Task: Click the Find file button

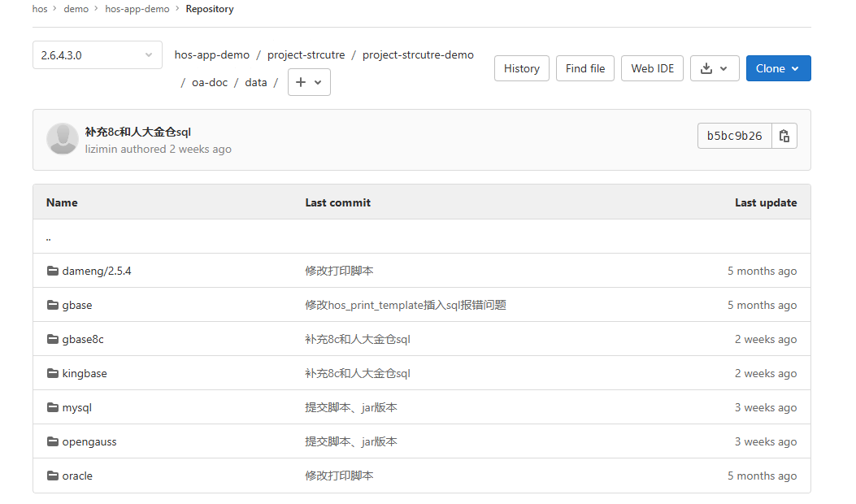Action: click(585, 69)
